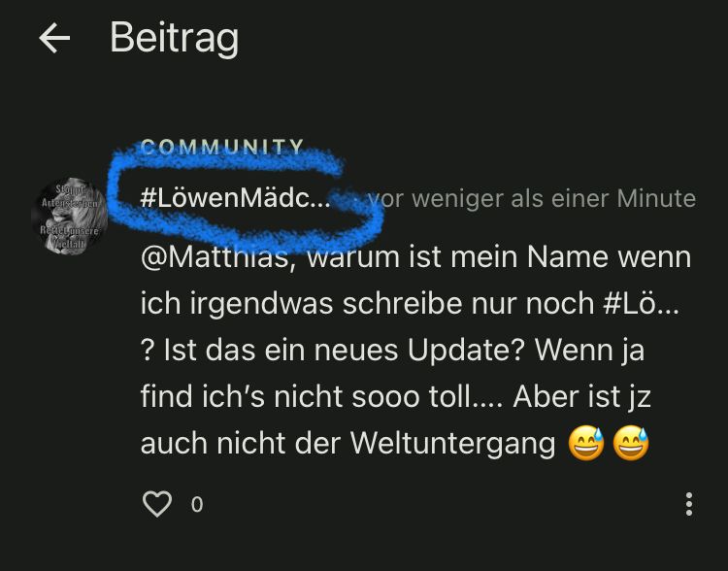728x571 pixels.
Task: Tap the word 'Weltuntergang' in the post
Action: click(452, 444)
